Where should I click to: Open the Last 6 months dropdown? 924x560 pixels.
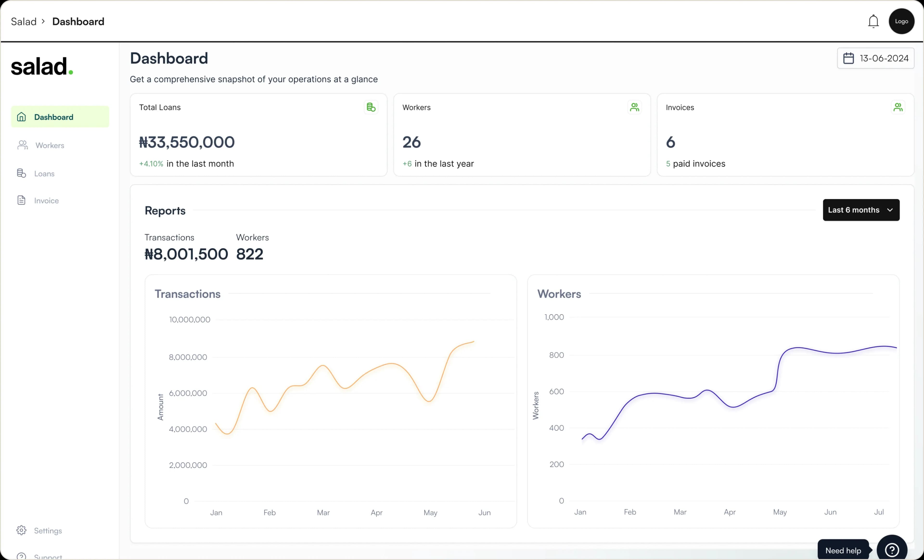861,210
